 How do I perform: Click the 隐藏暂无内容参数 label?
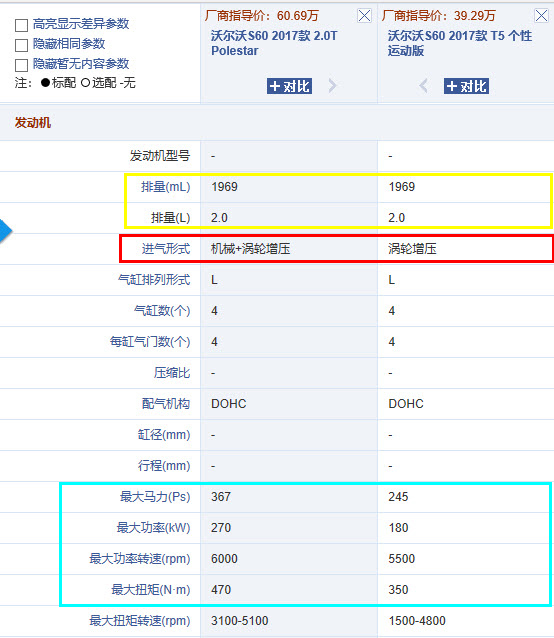(x=81, y=63)
